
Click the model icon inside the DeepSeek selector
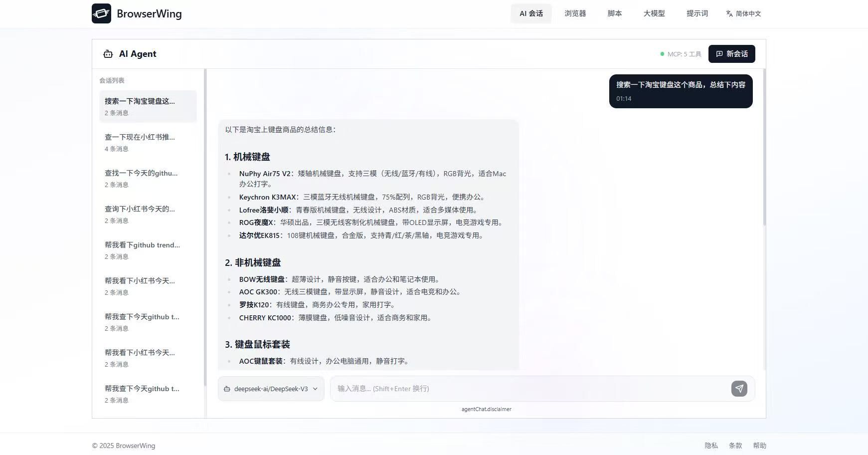[x=227, y=389]
